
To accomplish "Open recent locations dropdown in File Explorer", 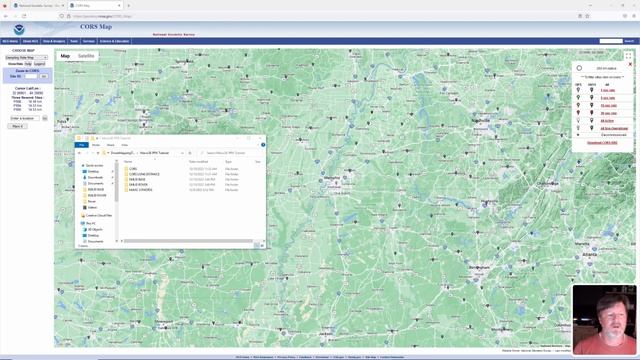I will 93,153.
